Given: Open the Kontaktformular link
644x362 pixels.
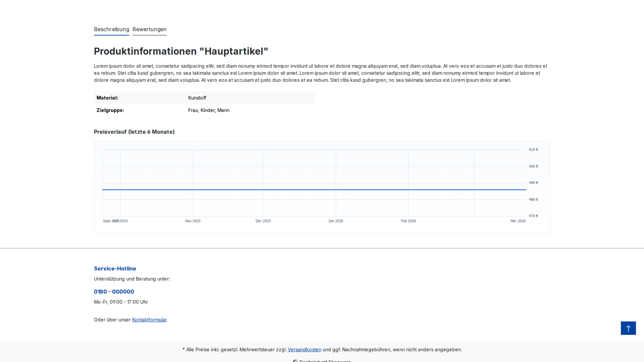Looking at the screenshot, I should point(149,320).
